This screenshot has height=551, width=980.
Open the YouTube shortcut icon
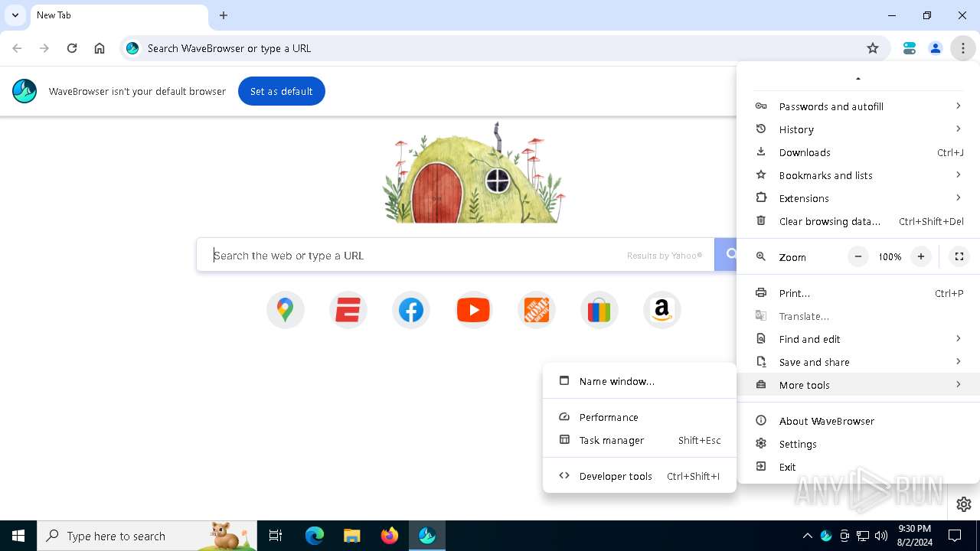(474, 310)
